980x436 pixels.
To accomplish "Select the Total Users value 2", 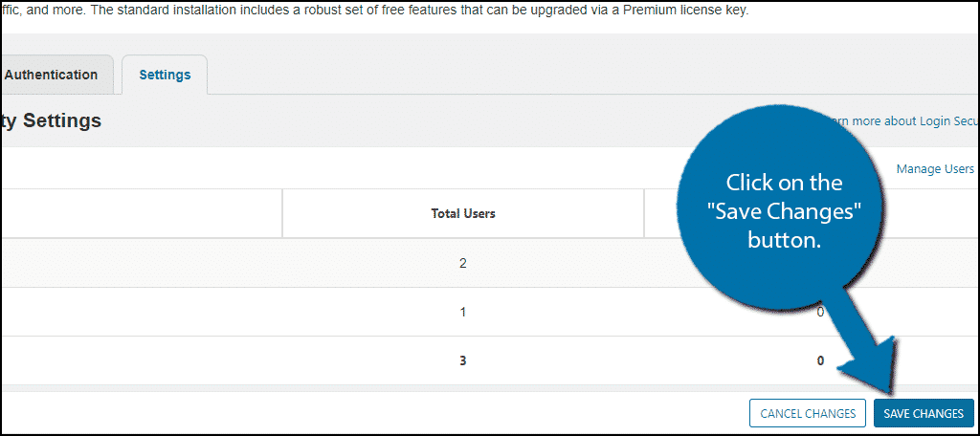I will tap(463, 263).
